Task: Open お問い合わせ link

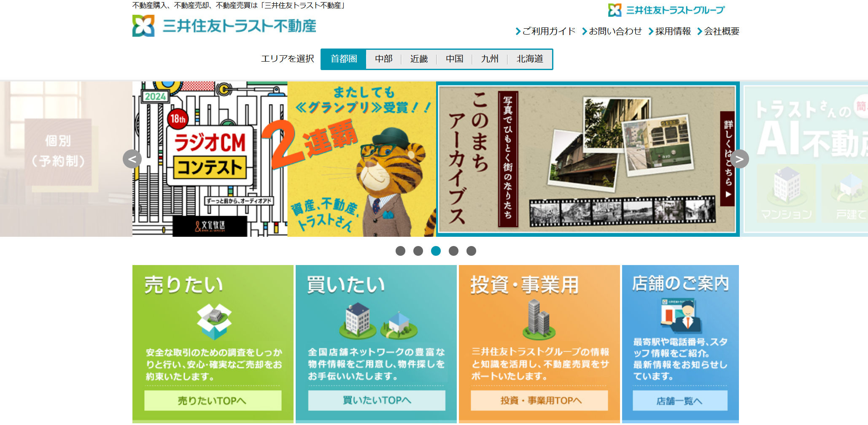Action: click(612, 31)
